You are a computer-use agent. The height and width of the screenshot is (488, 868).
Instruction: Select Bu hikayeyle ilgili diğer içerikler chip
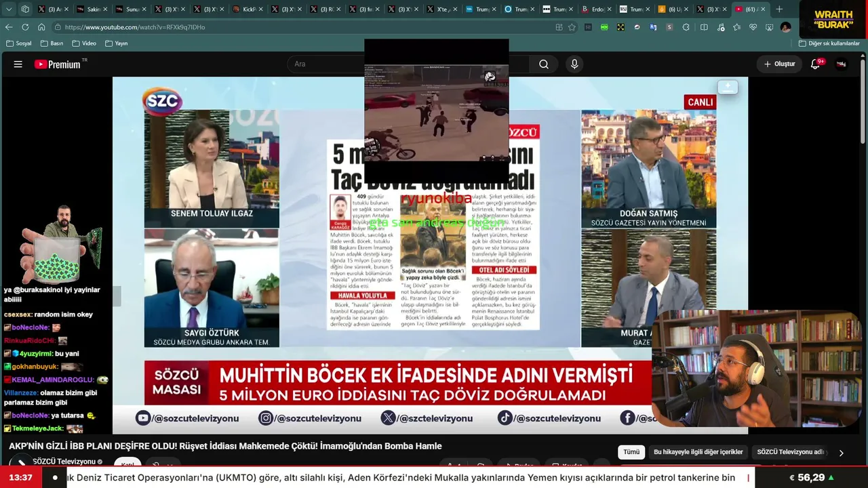(698, 452)
